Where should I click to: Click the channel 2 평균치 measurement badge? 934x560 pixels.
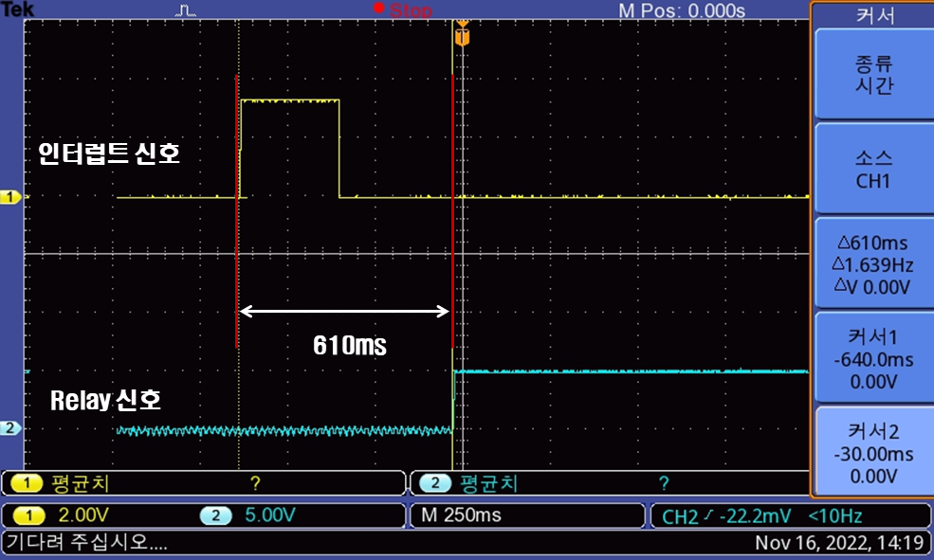pos(436,483)
